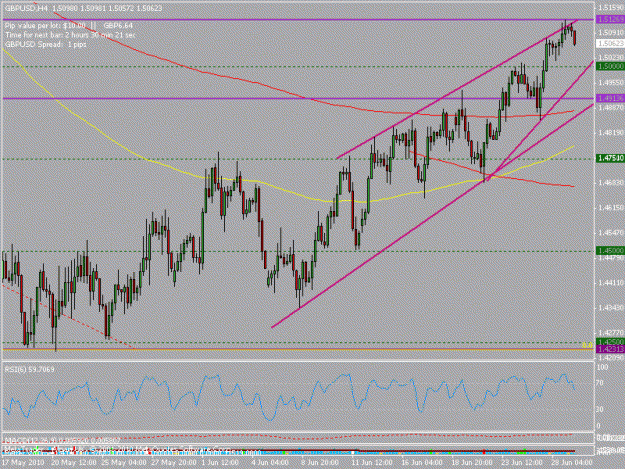This screenshot has width=625, height=469.
Task: Select the green 1.47510 level tag
Action: (610, 159)
